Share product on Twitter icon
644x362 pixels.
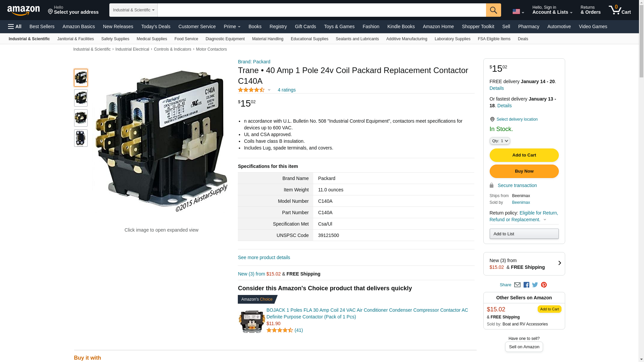pos(535,285)
